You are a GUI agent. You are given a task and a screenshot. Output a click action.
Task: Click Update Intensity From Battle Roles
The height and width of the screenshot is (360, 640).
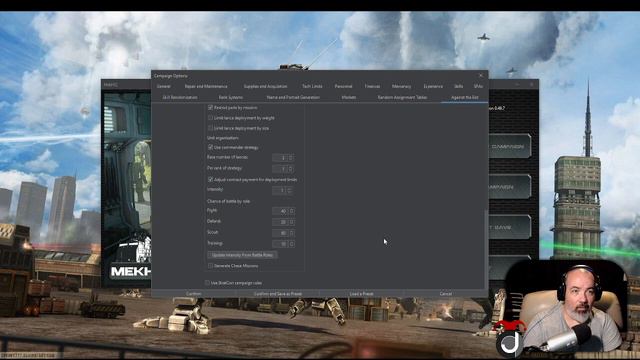click(x=242, y=255)
